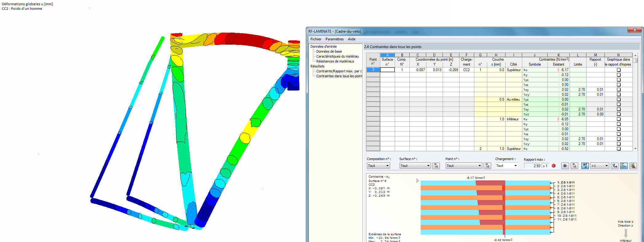Select column M header in the table
This screenshot has width=644, height=242.
coord(595,55)
